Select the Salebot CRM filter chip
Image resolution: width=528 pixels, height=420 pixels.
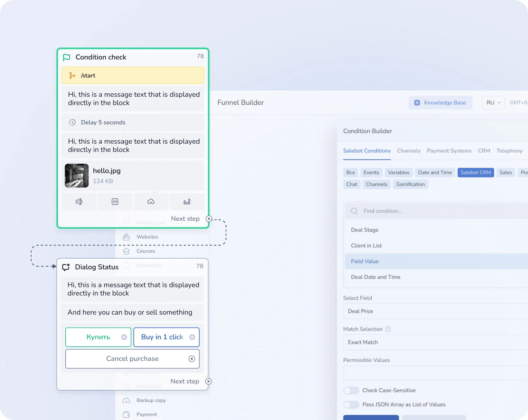click(476, 172)
